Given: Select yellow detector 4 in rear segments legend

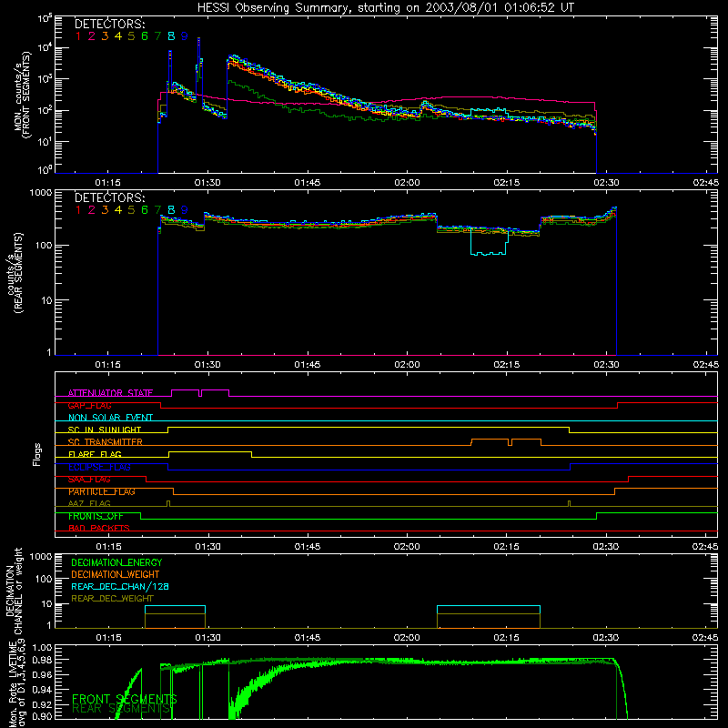Looking at the screenshot, I should point(118,210).
